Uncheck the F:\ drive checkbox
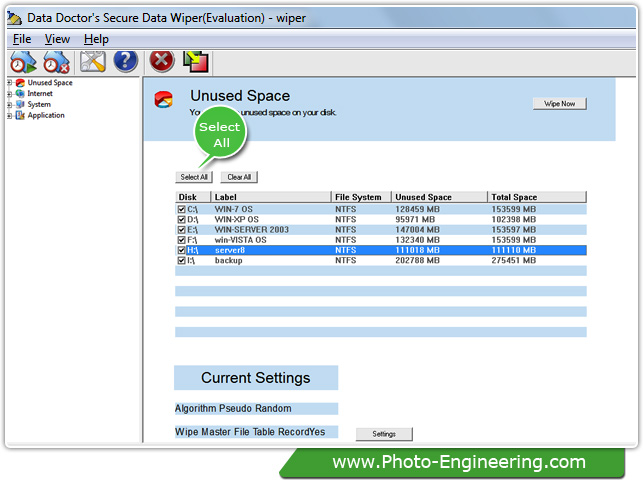Viewport: 643px width, 480px height. 182,240
